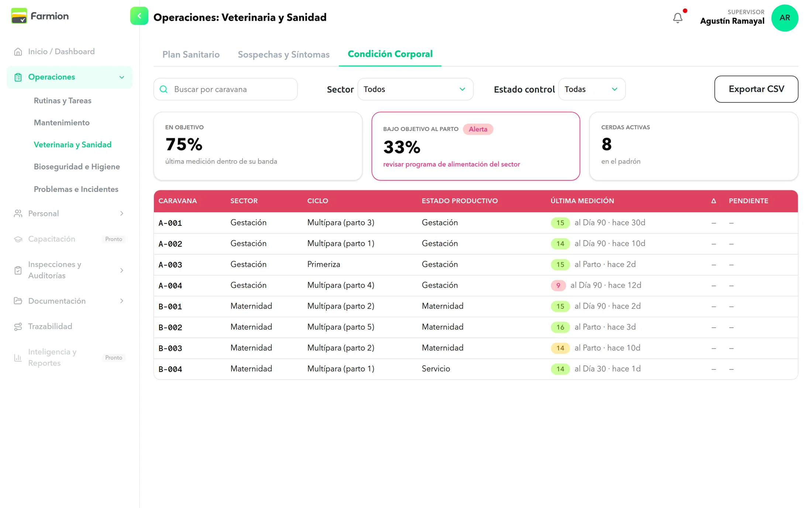Click the Buscar por caravana field
Image resolution: width=812 pixels, height=508 pixels.
point(226,89)
